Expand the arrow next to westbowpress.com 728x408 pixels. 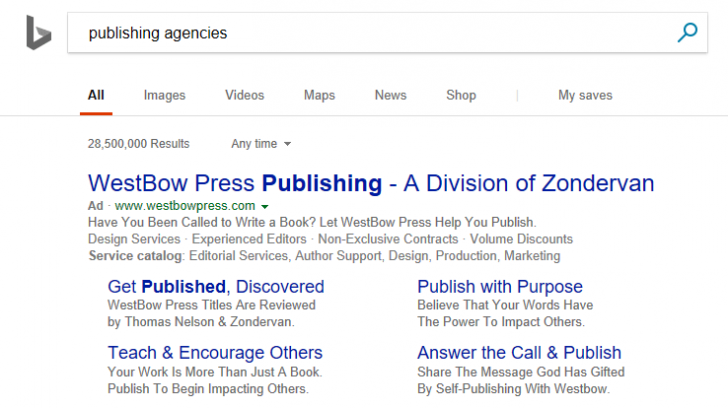265,207
